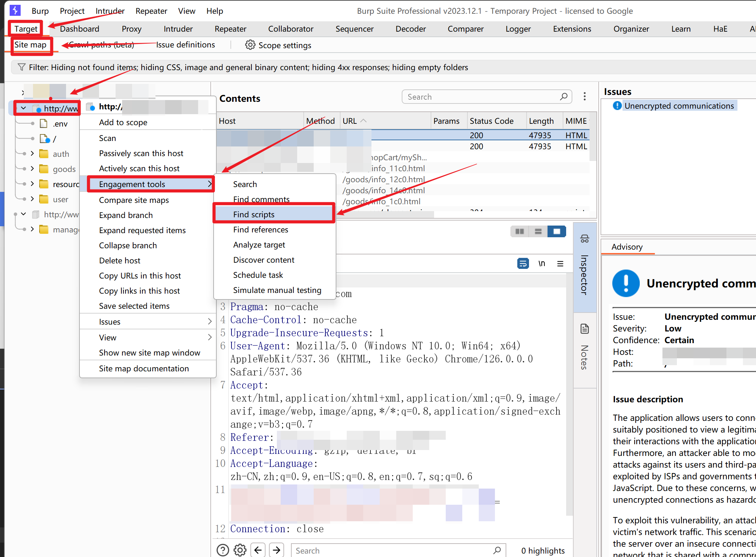
Task: Open the Help menu in menu bar
Action: [x=215, y=11]
